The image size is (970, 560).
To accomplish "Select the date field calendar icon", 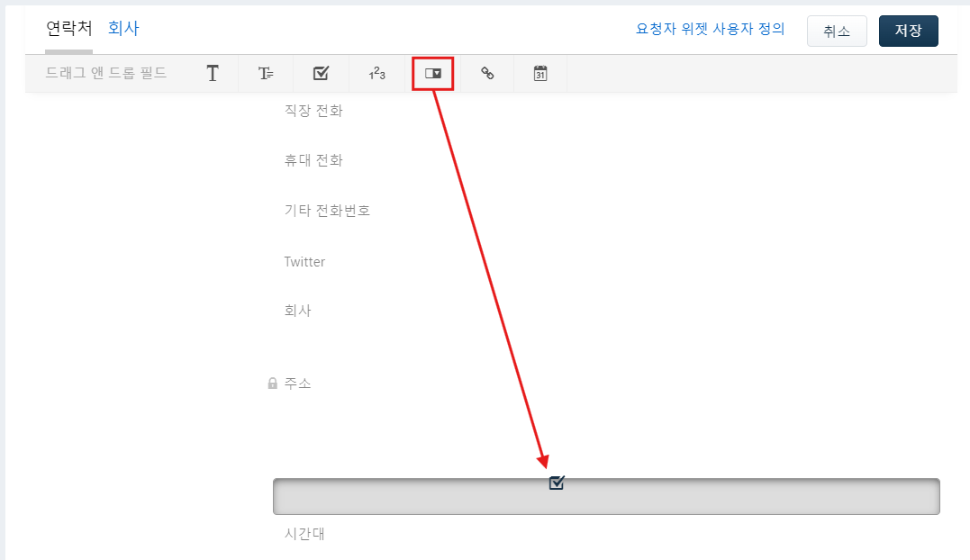I will point(540,74).
